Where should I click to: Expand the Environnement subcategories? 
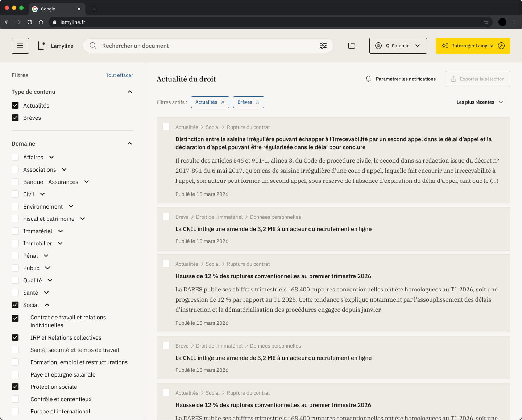pyautogui.click(x=71, y=206)
